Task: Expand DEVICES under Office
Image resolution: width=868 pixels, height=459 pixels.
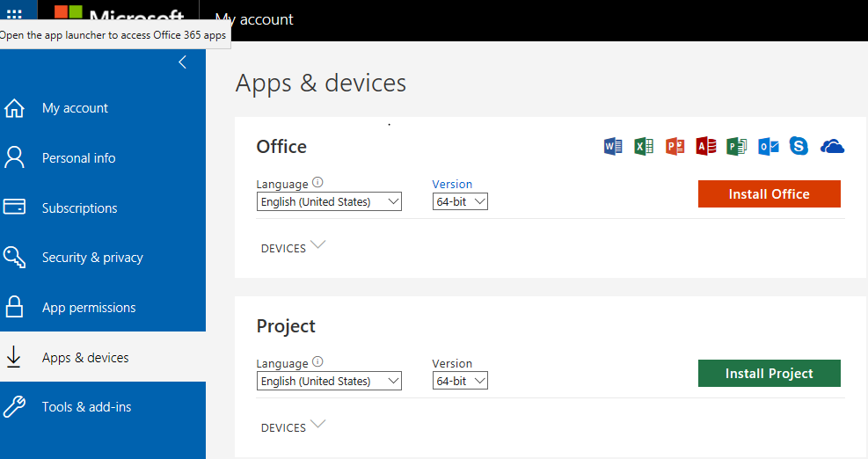Action: click(x=293, y=247)
